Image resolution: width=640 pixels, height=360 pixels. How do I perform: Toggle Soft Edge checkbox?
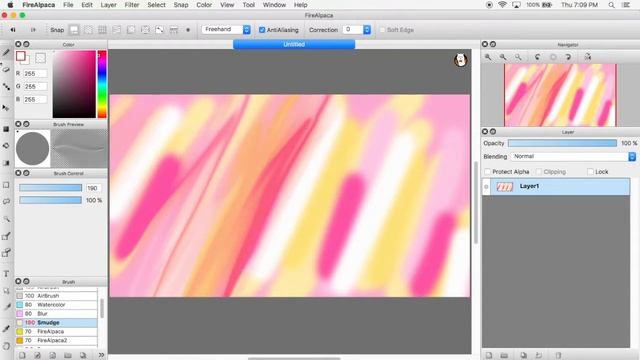tap(382, 30)
